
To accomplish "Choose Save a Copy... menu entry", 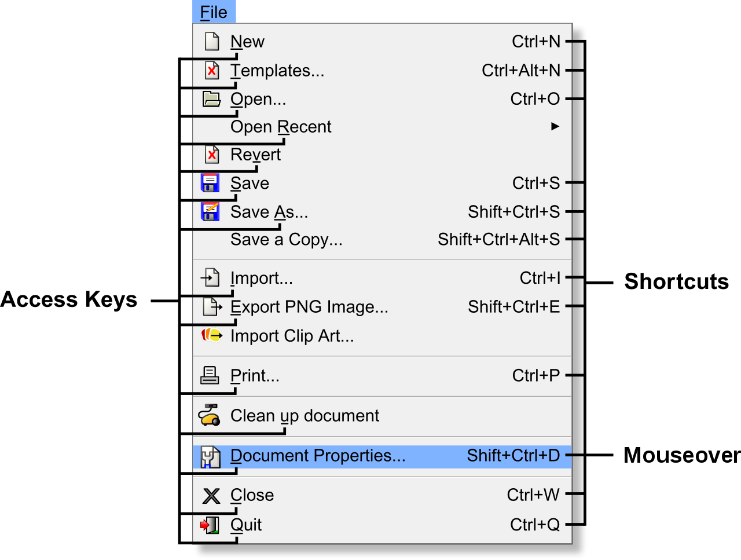I will 286,240.
